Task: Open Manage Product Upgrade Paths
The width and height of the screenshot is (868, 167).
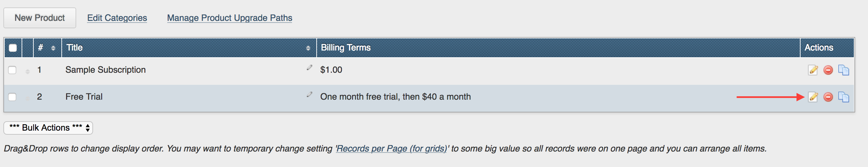Action: pos(230,18)
